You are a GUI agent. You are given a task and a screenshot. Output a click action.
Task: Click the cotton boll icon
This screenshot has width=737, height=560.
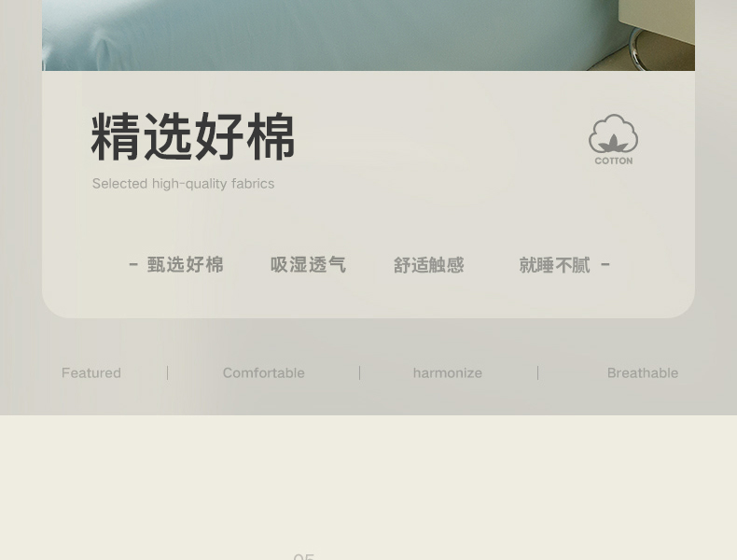[x=613, y=133]
